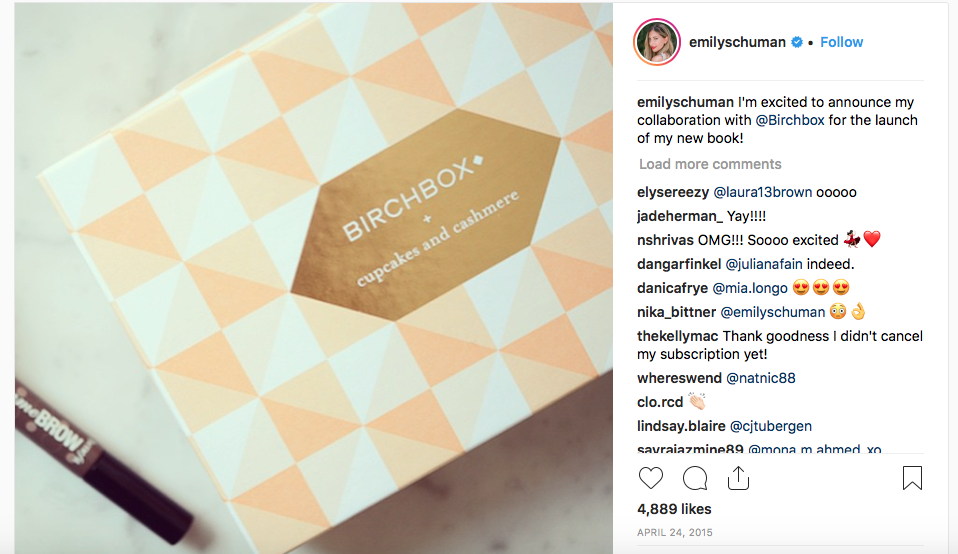958x554 pixels.
Task: Load more comments
Action: pyautogui.click(x=710, y=164)
